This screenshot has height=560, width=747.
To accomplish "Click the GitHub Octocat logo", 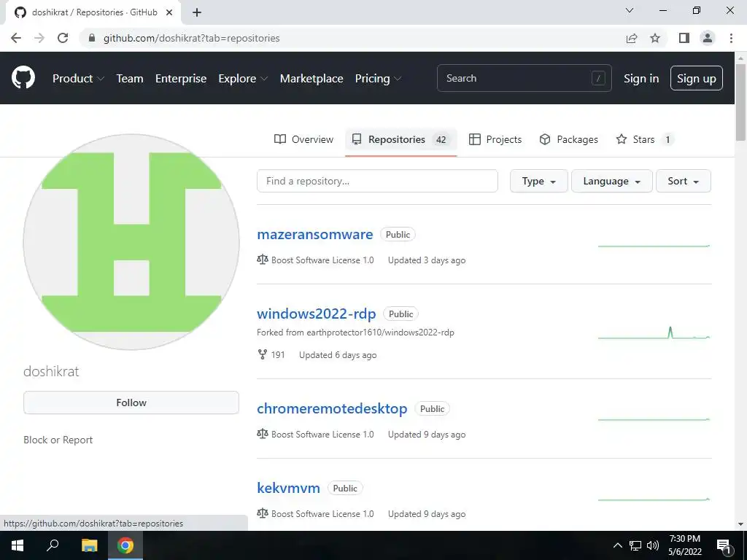I will pos(23,78).
